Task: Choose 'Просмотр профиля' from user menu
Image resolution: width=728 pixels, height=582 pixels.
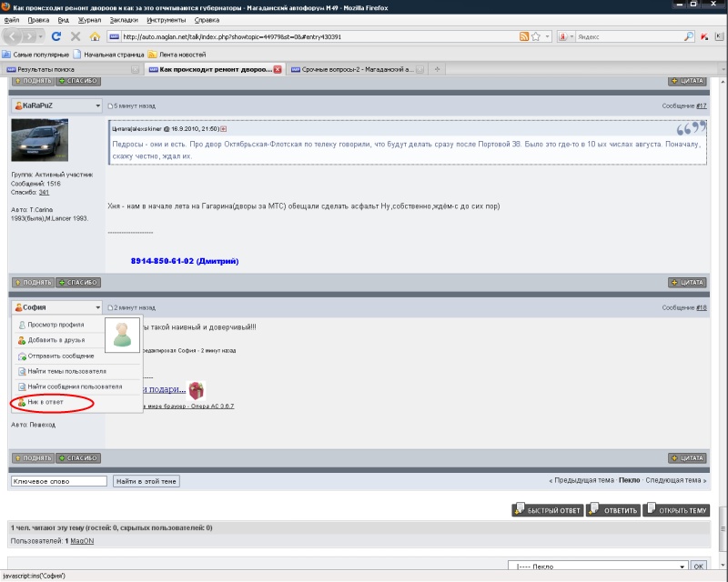Action: (56, 325)
